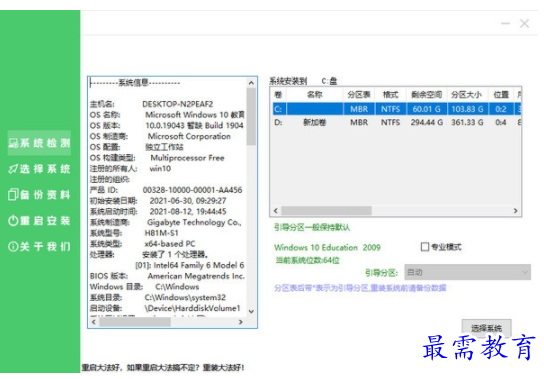This screenshot has width=544, height=379.
Task: Click partition table scroll right arrow
Action: (x=516, y=211)
